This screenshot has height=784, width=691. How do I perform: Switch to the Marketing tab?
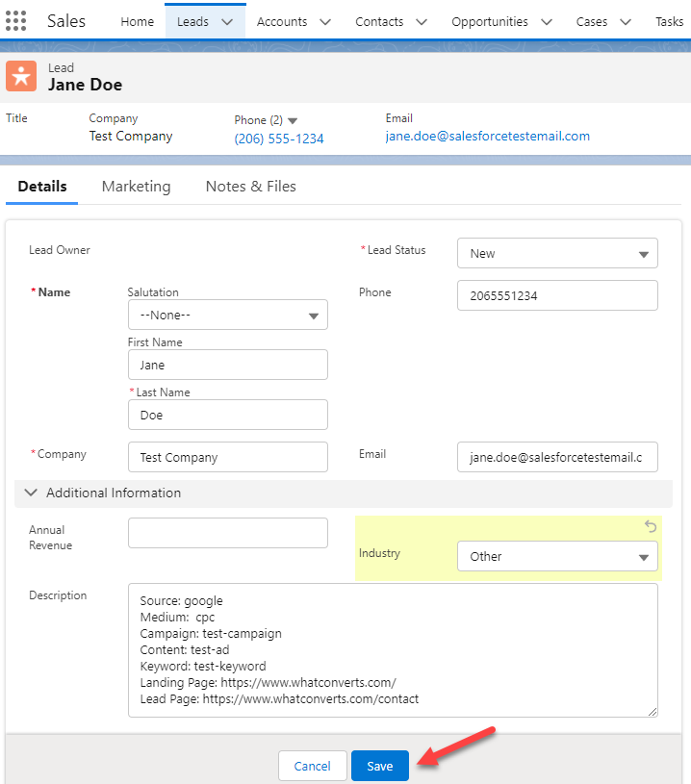136,187
